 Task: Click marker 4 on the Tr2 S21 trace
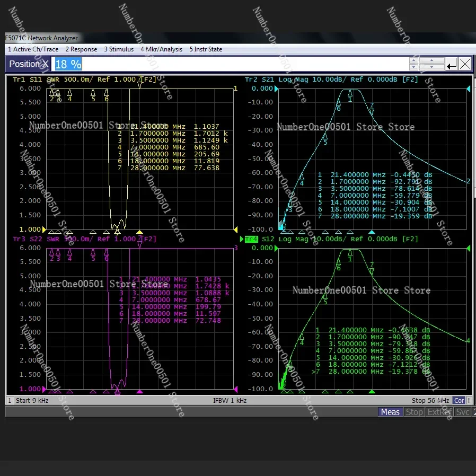(302, 179)
